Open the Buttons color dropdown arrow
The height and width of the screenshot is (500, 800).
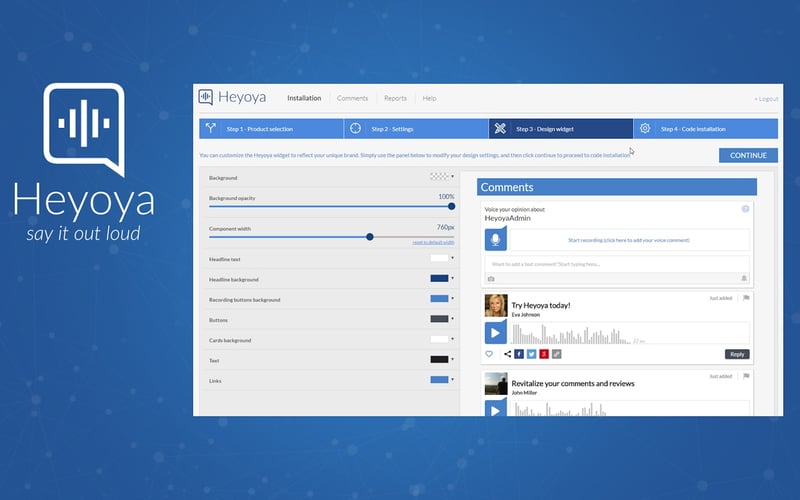tap(452, 319)
